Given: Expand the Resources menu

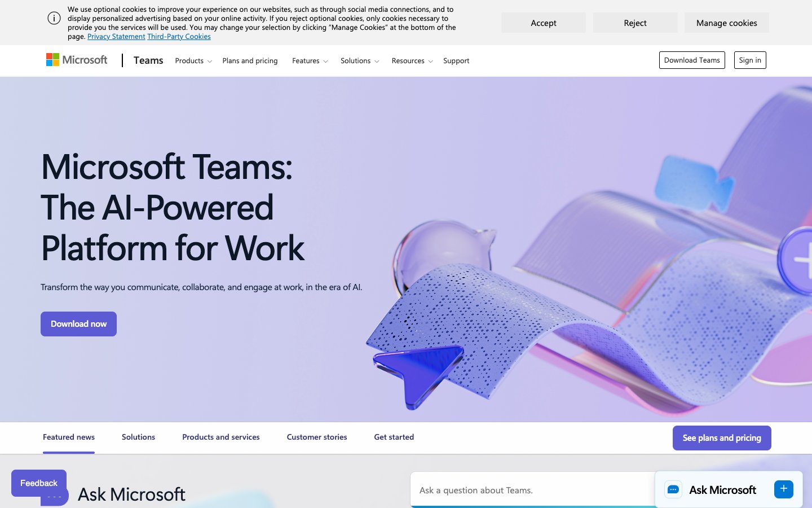Looking at the screenshot, I should coord(408,60).
